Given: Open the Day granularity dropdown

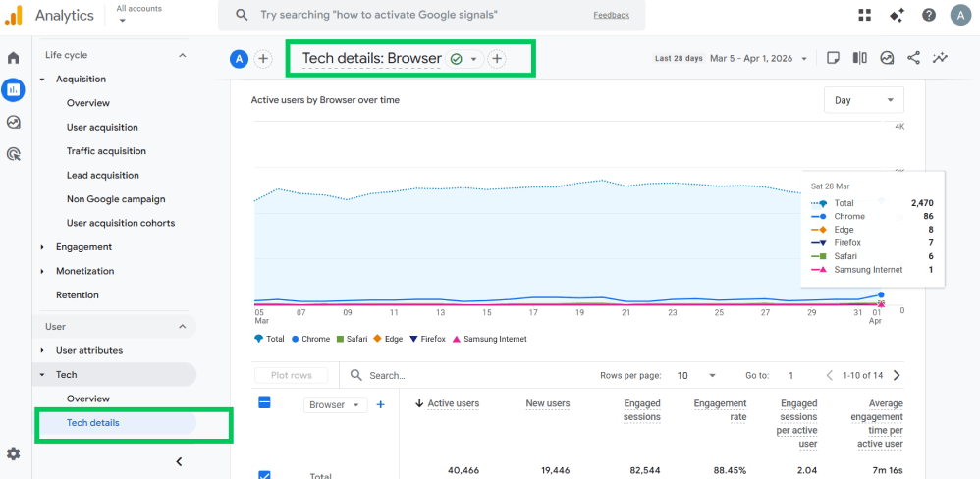Looking at the screenshot, I should point(864,100).
